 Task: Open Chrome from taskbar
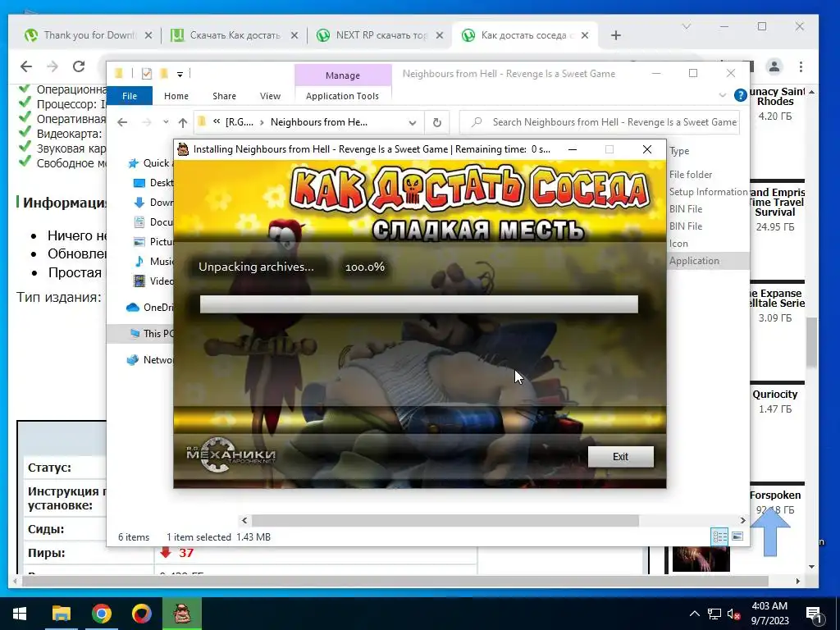101,614
